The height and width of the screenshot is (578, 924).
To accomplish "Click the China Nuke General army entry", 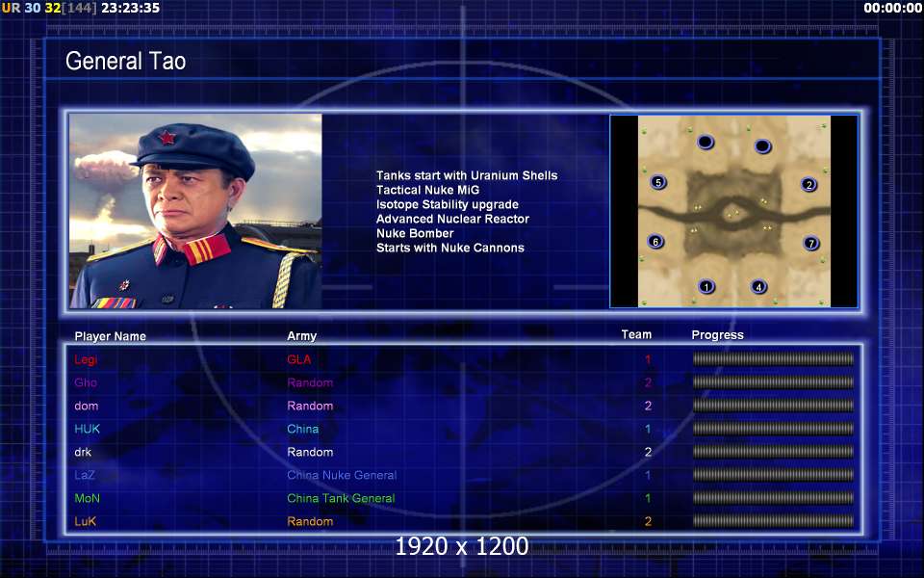I will (x=342, y=475).
